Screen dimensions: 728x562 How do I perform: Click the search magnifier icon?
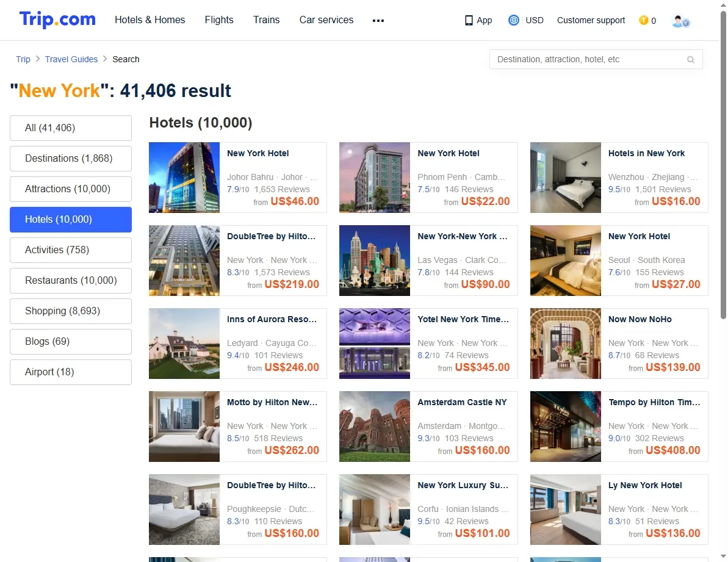[691, 59]
